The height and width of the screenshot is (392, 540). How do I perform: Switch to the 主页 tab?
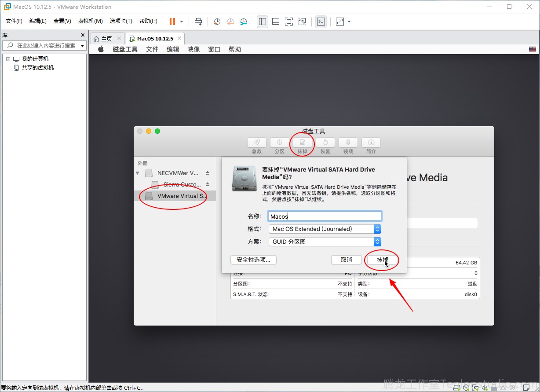click(106, 39)
